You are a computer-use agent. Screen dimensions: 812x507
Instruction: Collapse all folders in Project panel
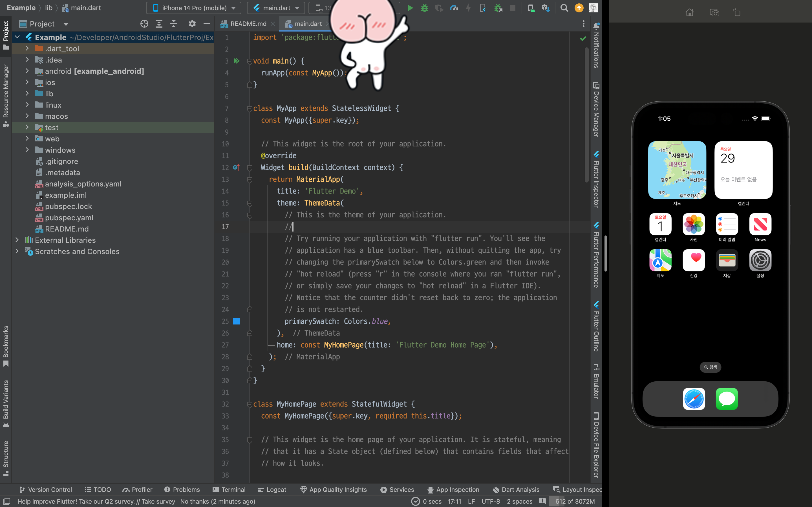coord(173,24)
